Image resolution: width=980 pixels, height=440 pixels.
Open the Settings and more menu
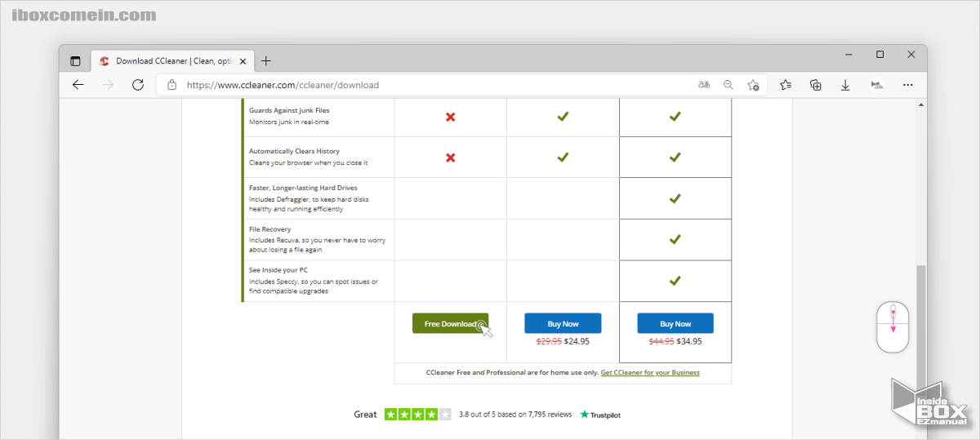point(907,85)
